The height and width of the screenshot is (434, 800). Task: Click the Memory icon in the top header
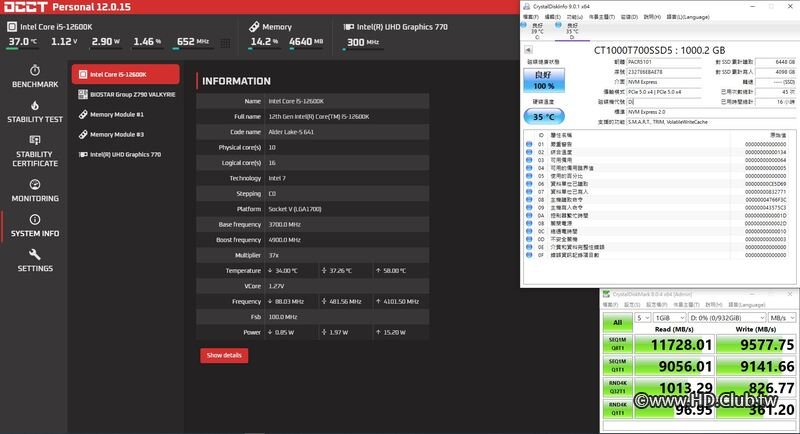pos(254,27)
